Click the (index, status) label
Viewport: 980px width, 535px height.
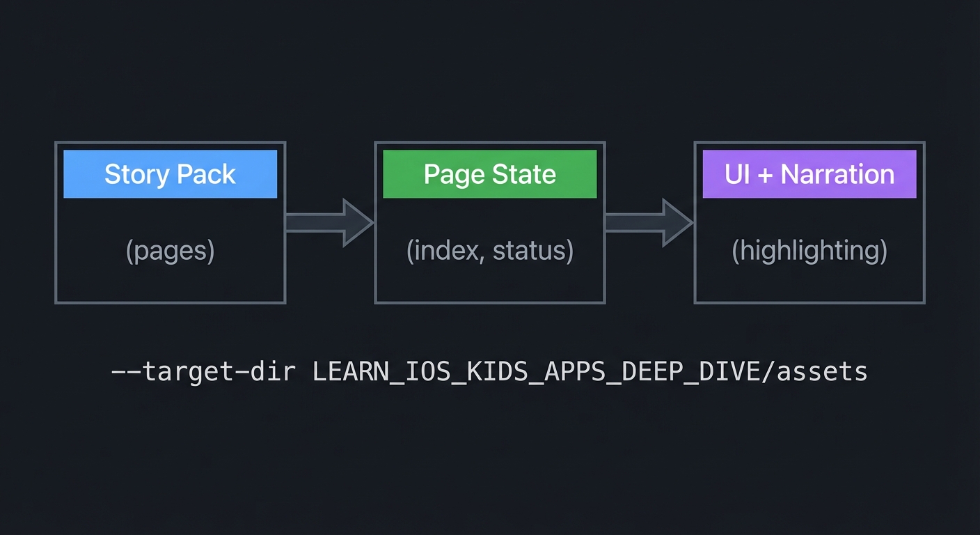(x=489, y=250)
